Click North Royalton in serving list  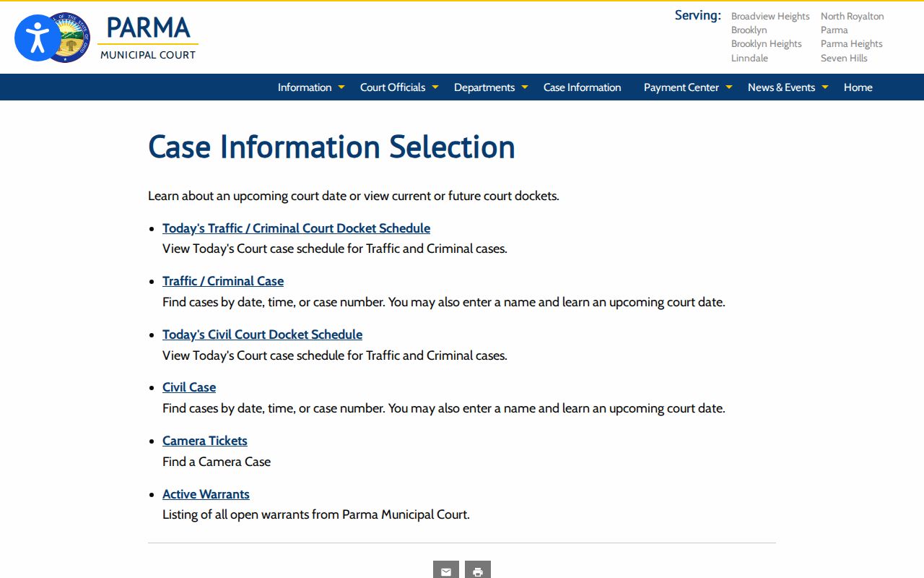tap(852, 16)
